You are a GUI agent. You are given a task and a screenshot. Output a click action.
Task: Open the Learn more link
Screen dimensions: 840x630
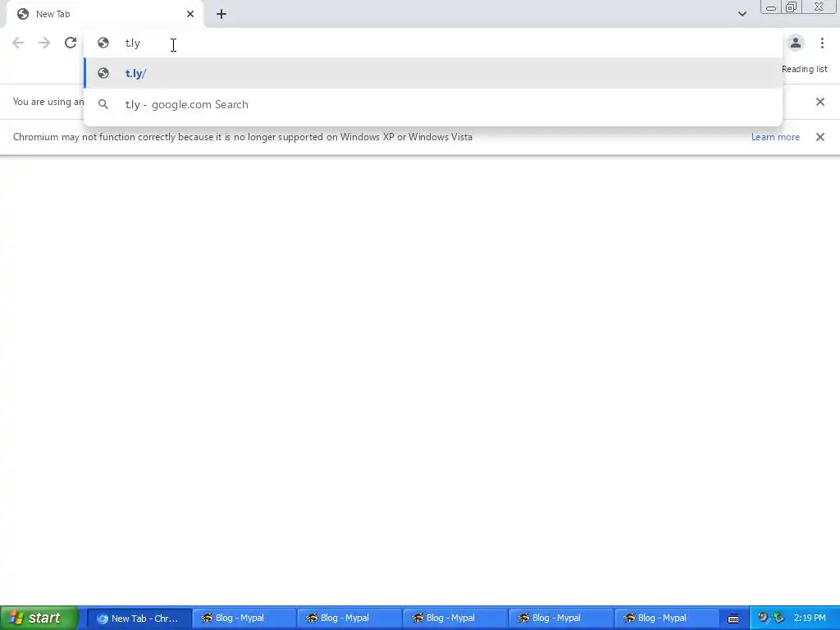(775, 137)
